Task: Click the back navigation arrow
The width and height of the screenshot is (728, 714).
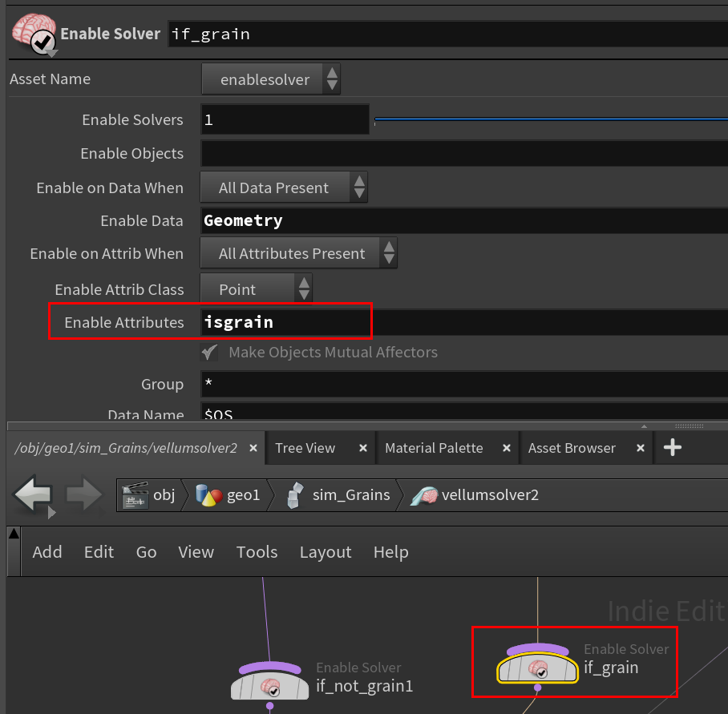Action: [34, 494]
